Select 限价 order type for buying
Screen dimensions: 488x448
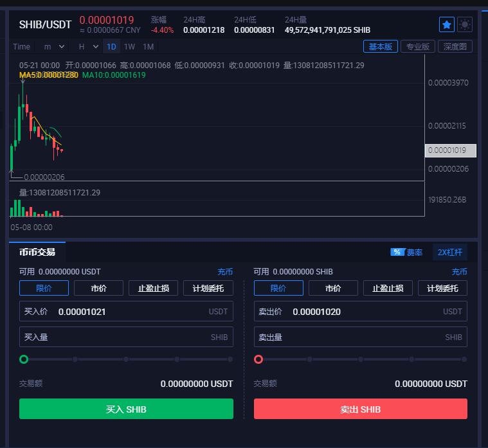click(44, 288)
